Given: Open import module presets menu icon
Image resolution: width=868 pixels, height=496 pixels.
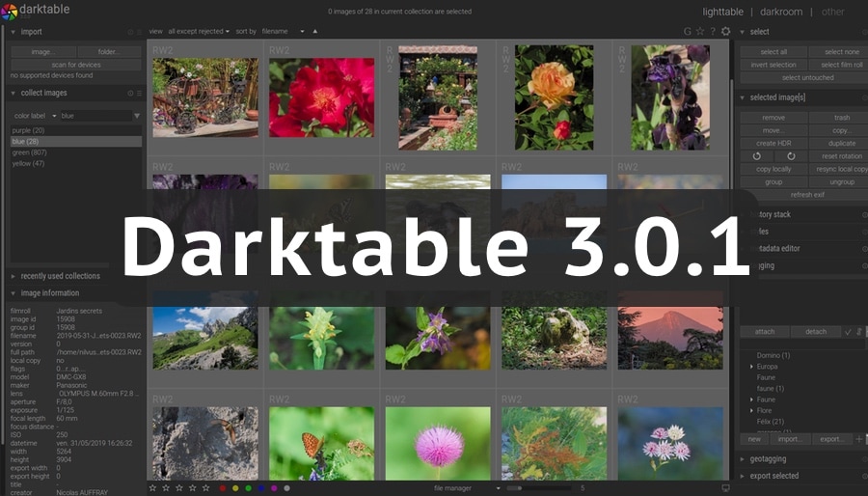Looking at the screenshot, I should [x=139, y=32].
